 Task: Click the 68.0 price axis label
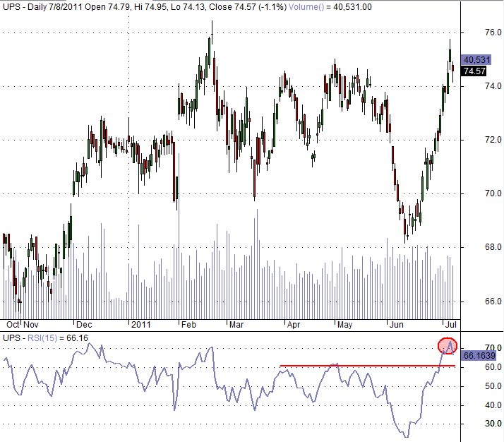point(493,247)
